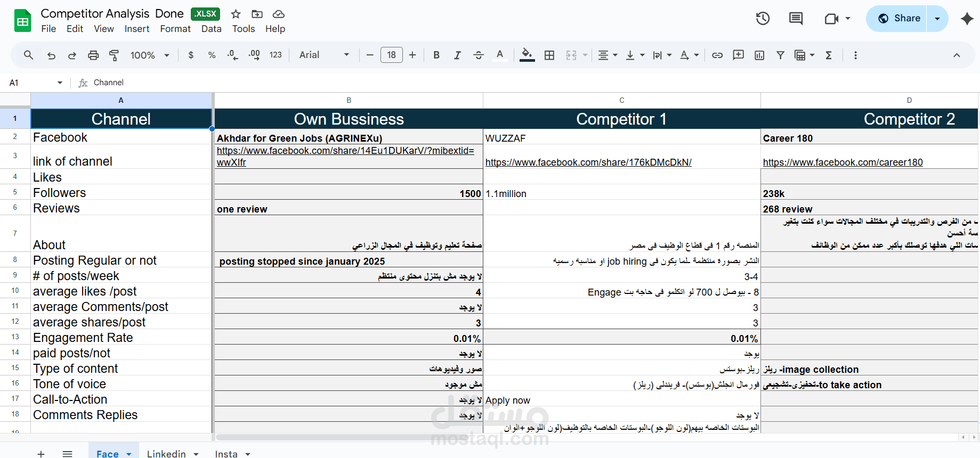Click the font size field showing 18

tap(392, 55)
